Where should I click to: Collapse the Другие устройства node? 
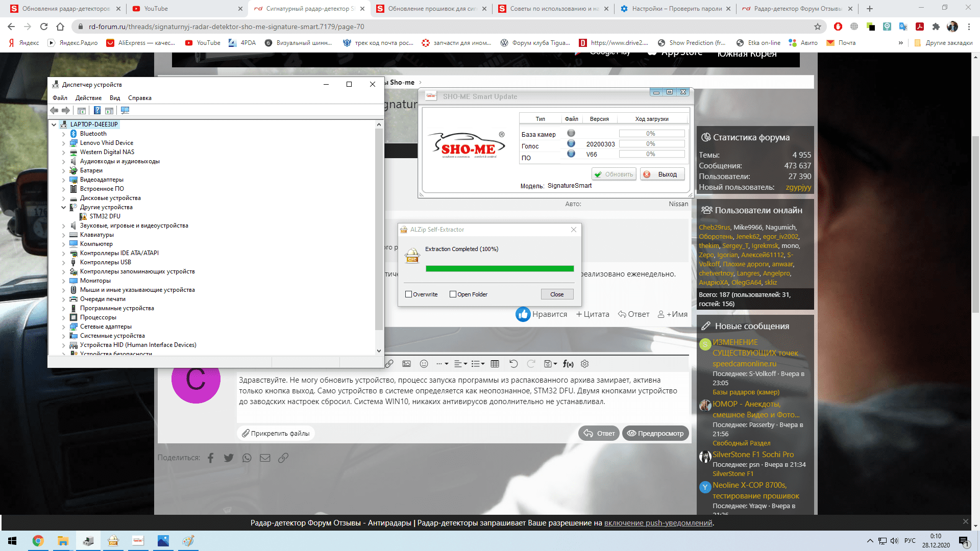(64, 207)
